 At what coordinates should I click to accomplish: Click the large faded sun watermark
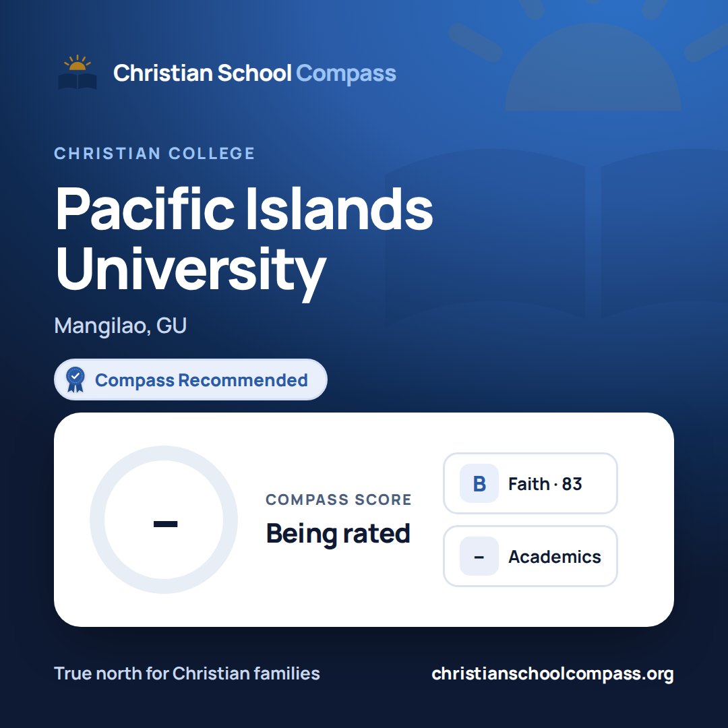click(593, 56)
